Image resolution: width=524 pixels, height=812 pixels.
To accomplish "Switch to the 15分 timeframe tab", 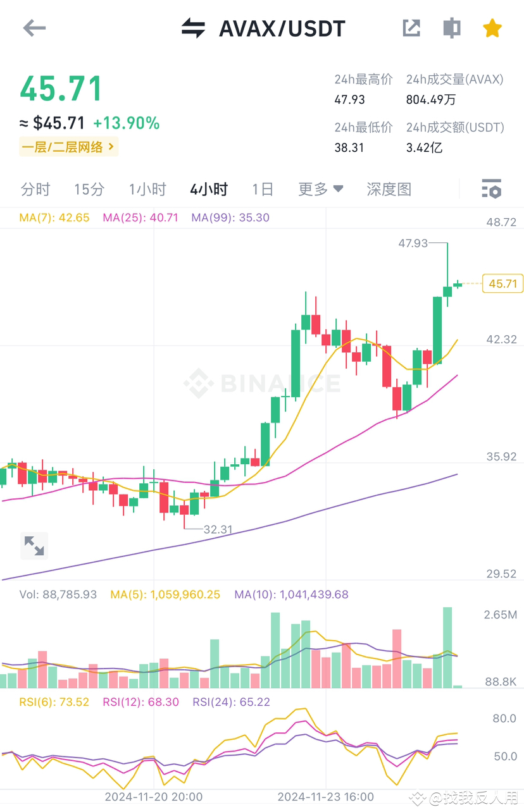I will coord(88,189).
